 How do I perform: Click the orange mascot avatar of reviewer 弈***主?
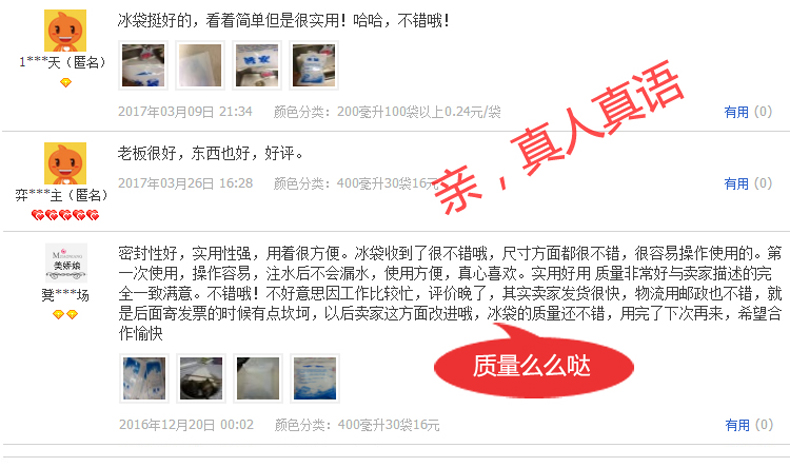[65, 163]
